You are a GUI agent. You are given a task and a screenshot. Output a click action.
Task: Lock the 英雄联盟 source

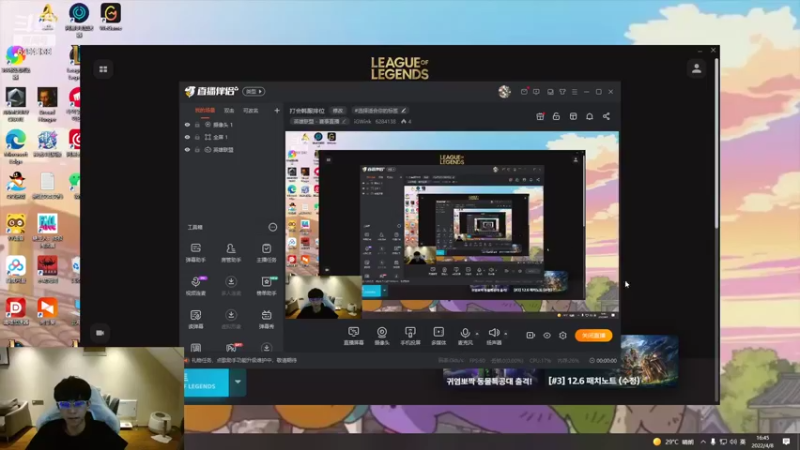197,150
